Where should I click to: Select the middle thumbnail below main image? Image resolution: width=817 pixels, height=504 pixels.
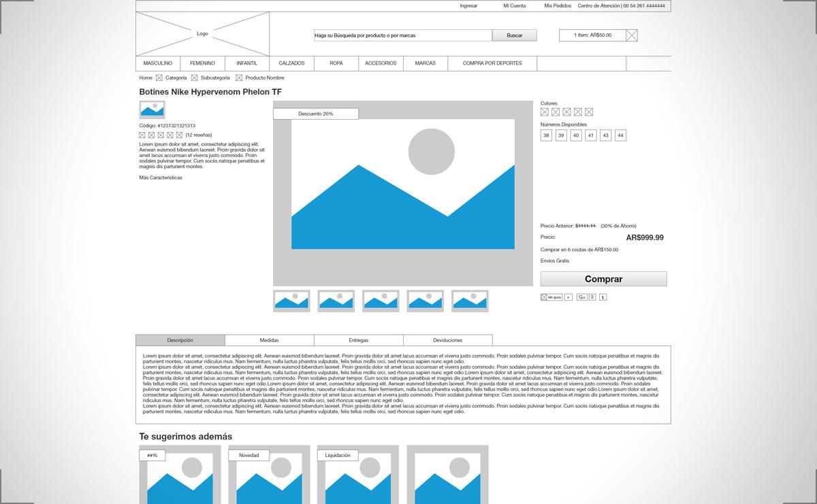tap(381, 301)
